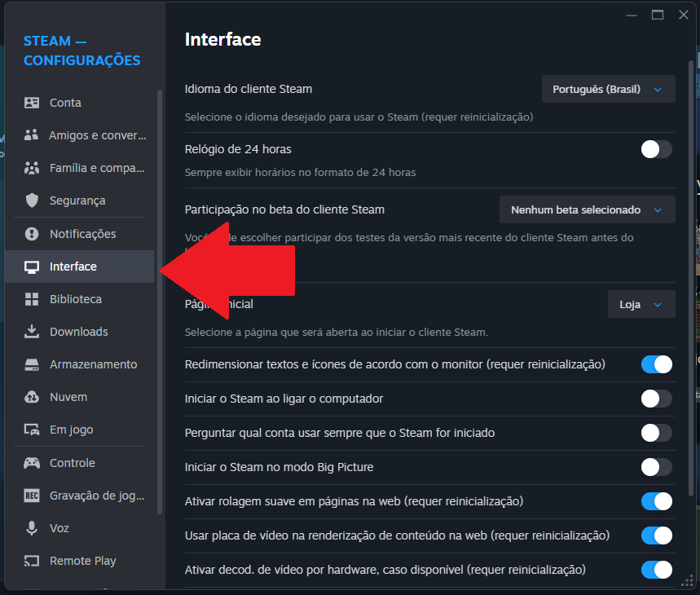Click the sidebar vertical scrollbar
Screen dimensions: 700x595
pyautogui.click(x=160, y=302)
